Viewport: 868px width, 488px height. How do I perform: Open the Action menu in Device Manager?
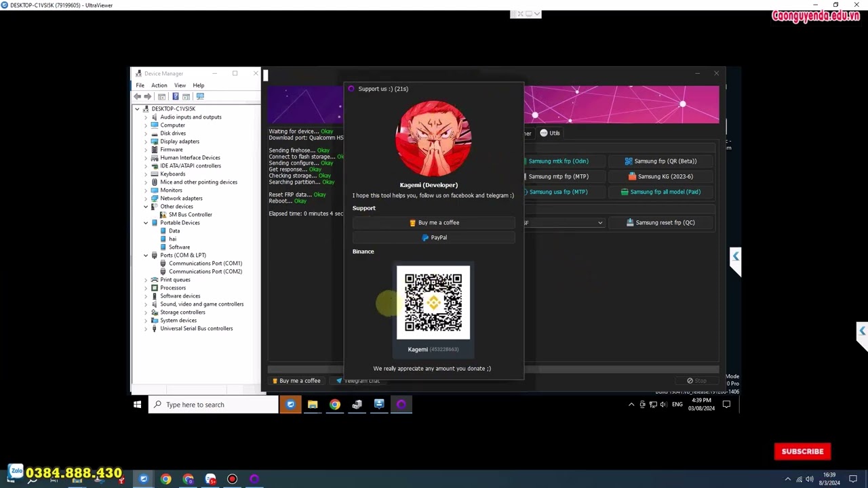(x=159, y=85)
